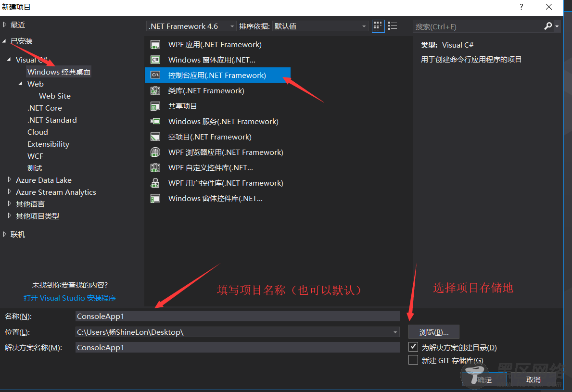The width and height of the screenshot is (572, 392).
Task: Expand the 联机 node
Action: click(5, 234)
